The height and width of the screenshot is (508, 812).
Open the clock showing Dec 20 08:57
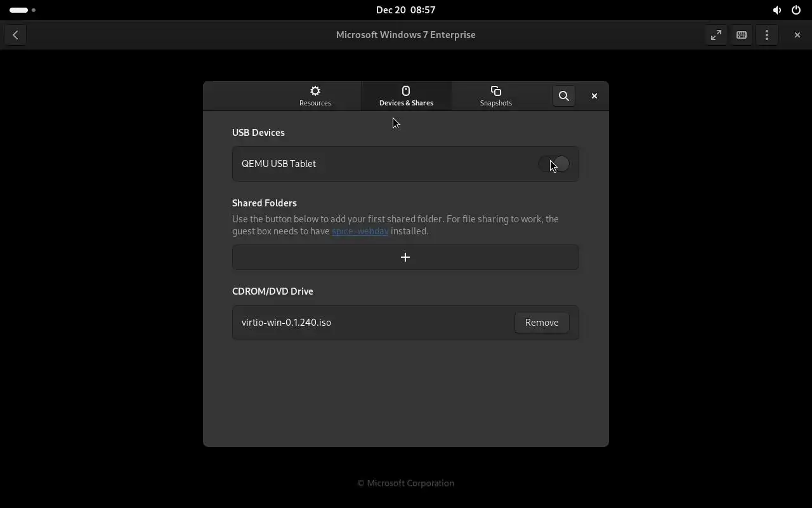pyautogui.click(x=406, y=10)
